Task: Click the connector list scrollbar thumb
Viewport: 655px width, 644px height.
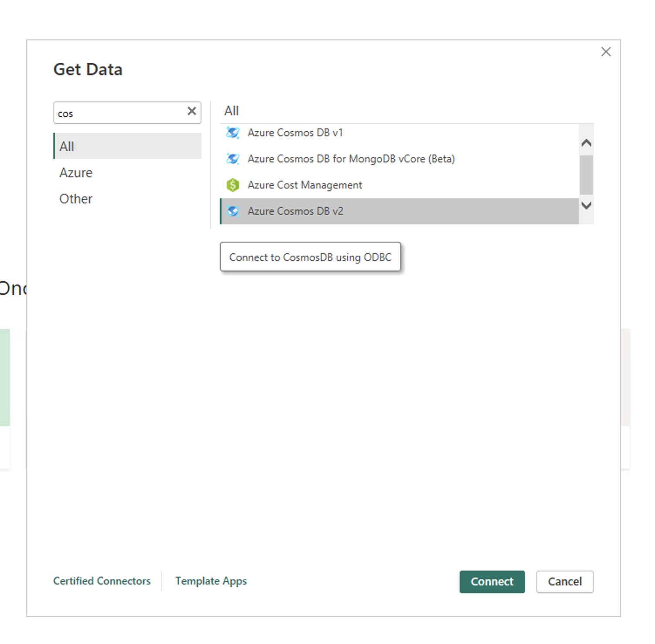Action: (x=587, y=175)
